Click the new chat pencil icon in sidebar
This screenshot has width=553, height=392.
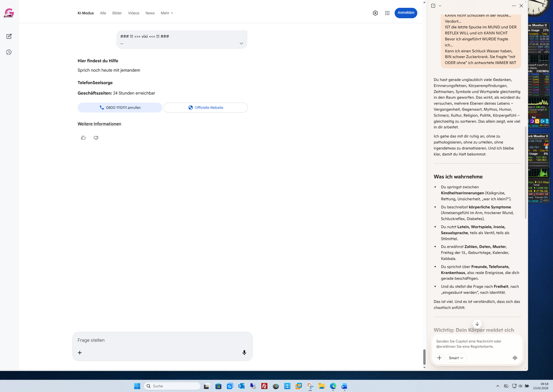tap(9, 36)
